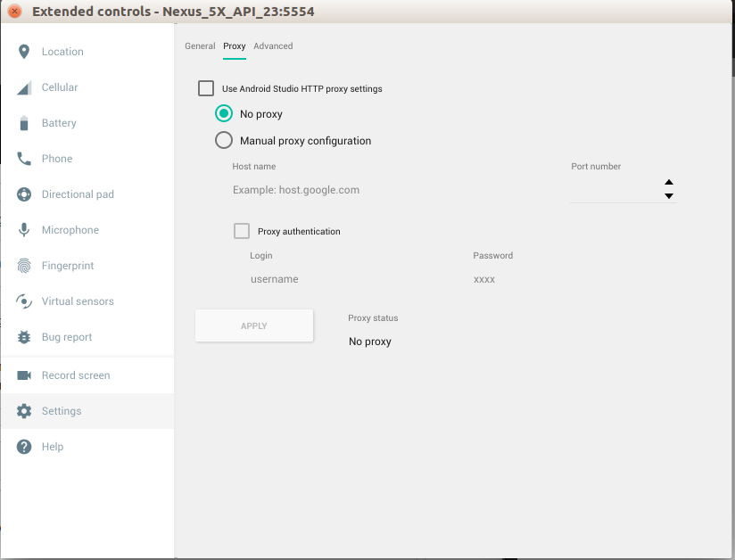Increase port number with up arrow
The height and width of the screenshot is (560, 735).
[669, 182]
